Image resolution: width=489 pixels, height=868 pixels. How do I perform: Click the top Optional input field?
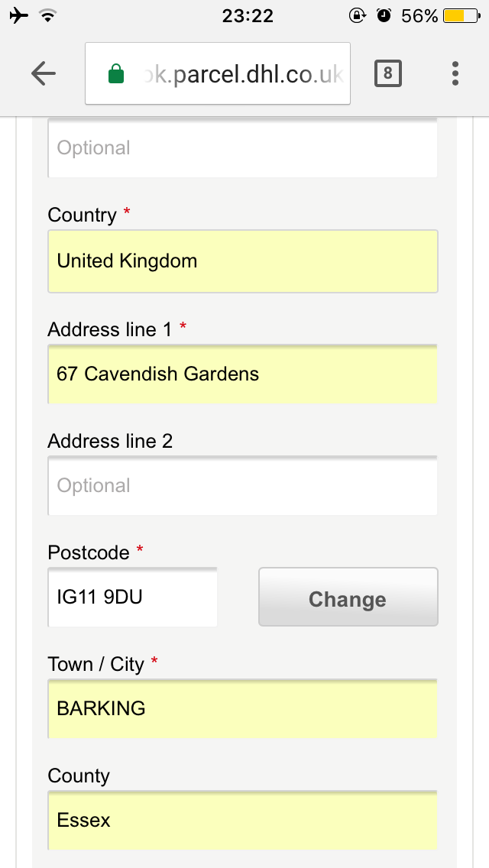(x=242, y=147)
